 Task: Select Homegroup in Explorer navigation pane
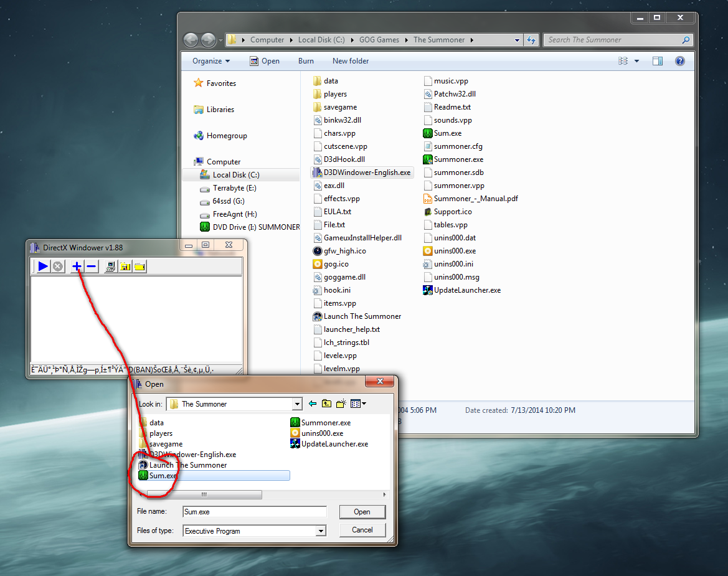tap(220, 136)
